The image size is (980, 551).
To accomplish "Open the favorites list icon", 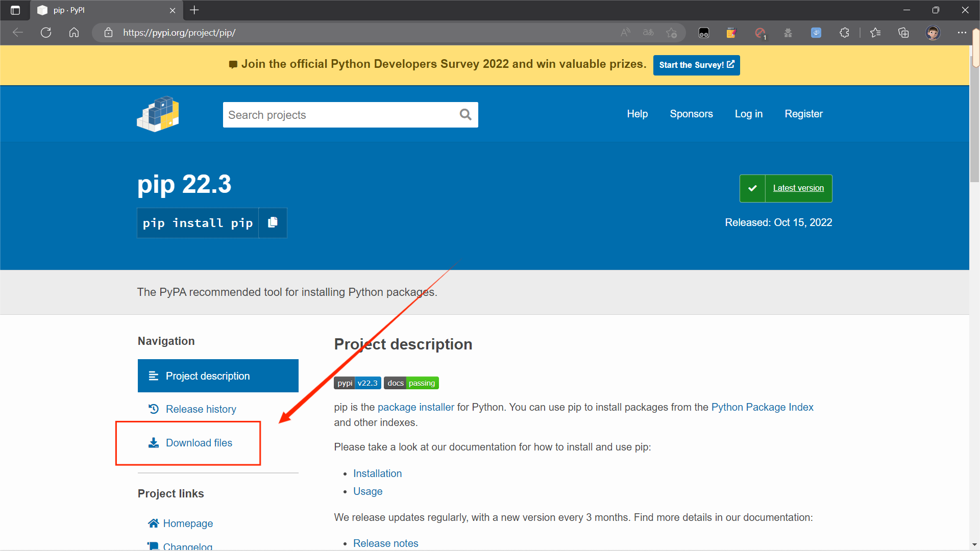I will coord(875,33).
